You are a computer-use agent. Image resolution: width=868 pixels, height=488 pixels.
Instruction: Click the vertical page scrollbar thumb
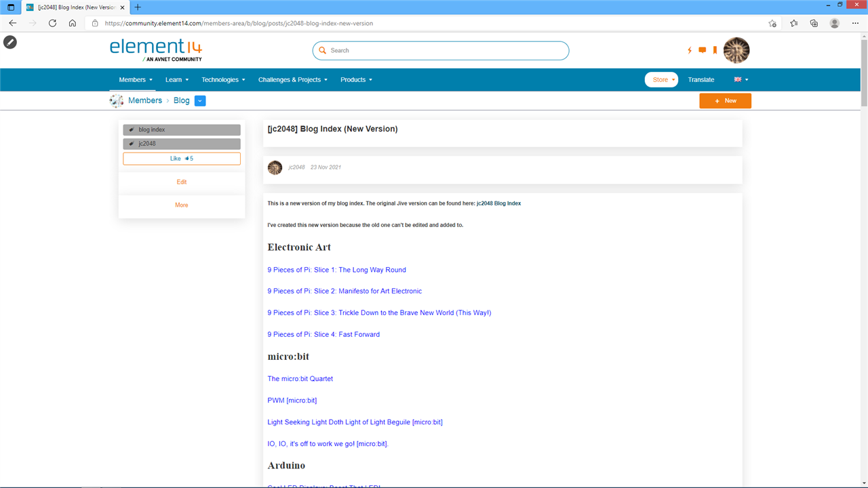pyautogui.click(x=864, y=73)
